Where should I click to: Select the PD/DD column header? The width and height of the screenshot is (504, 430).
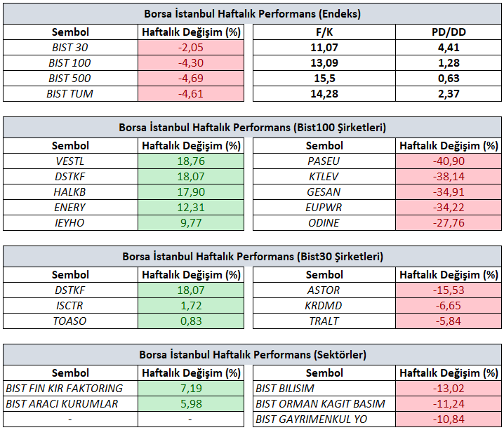point(449,32)
